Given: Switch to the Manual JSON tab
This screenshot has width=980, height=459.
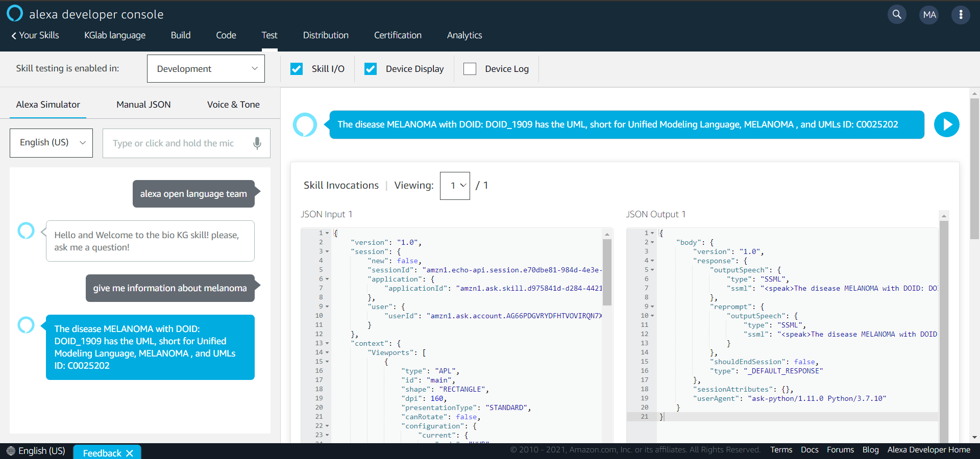Looking at the screenshot, I should pos(143,105).
